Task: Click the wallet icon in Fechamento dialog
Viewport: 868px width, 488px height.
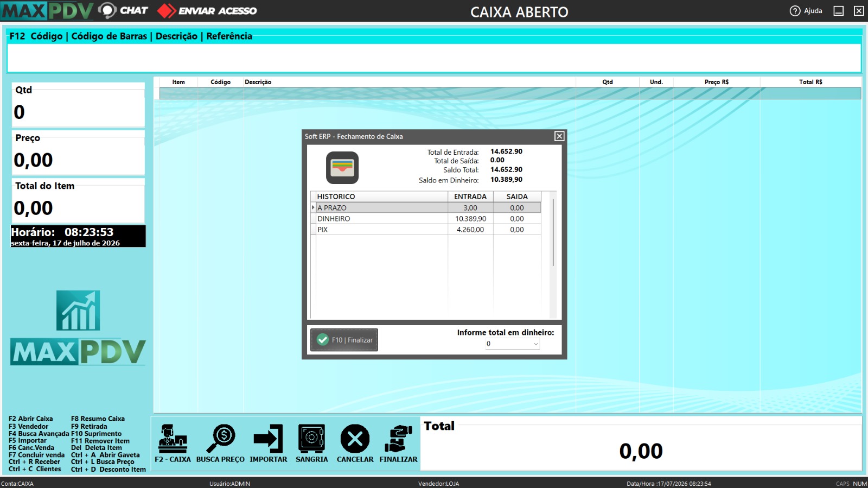Action: coord(342,167)
